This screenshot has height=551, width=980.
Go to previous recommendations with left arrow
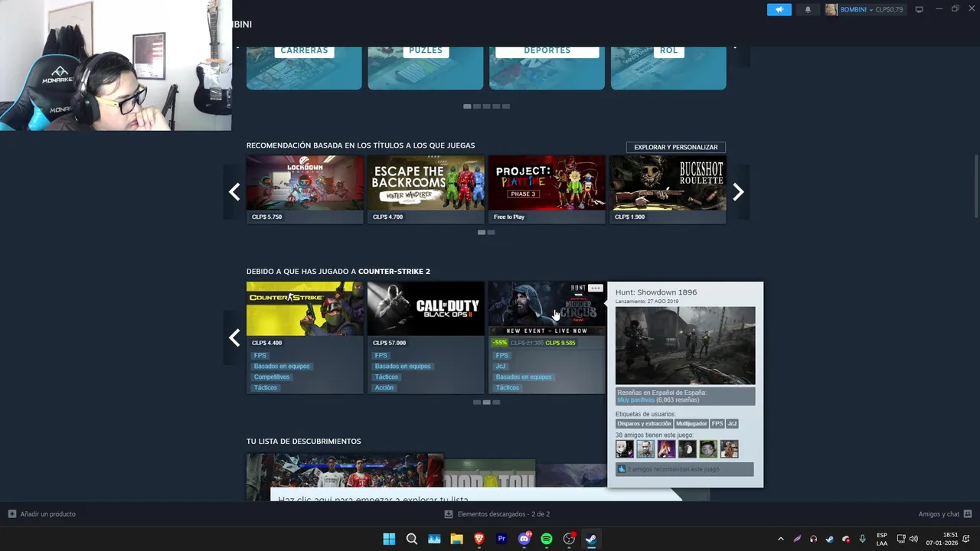(234, 191)
